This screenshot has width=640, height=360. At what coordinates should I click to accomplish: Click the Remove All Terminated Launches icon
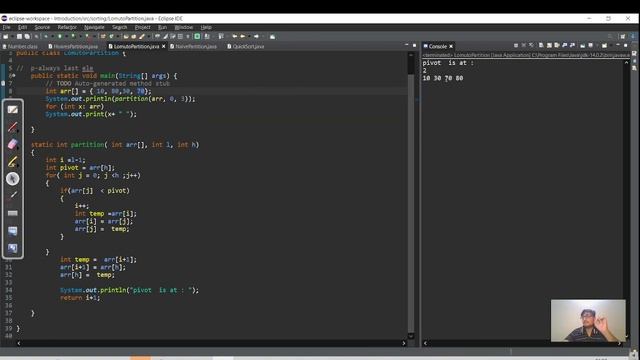coord(531,45)
